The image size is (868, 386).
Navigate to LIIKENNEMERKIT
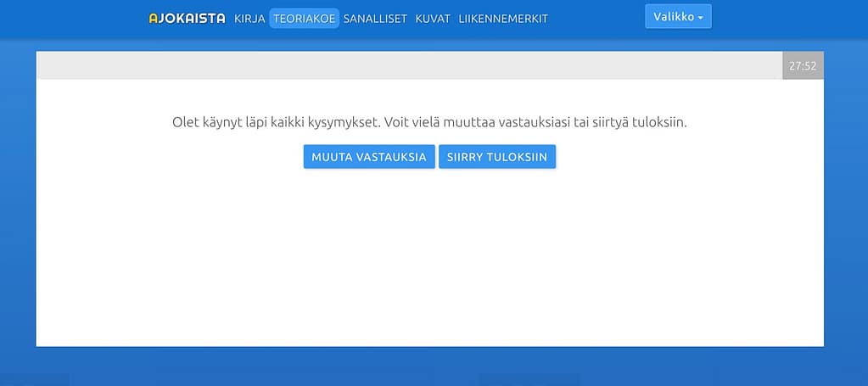point(503,18)
